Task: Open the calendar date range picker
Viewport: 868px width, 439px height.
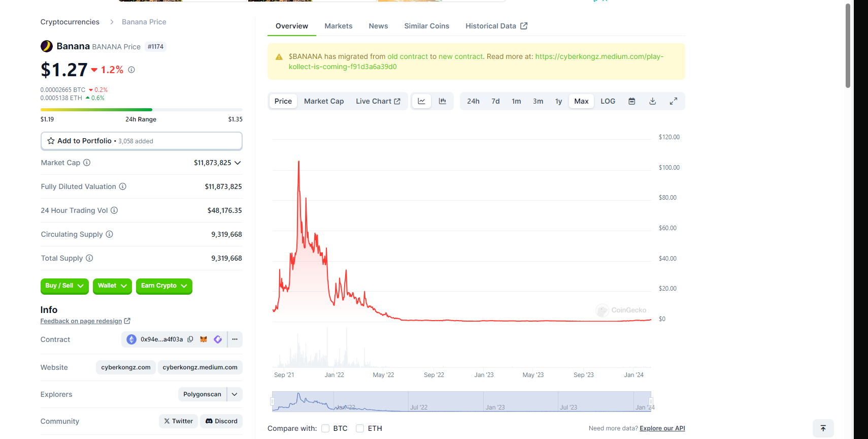Action: pyautogui.click(x=632, y=101)
